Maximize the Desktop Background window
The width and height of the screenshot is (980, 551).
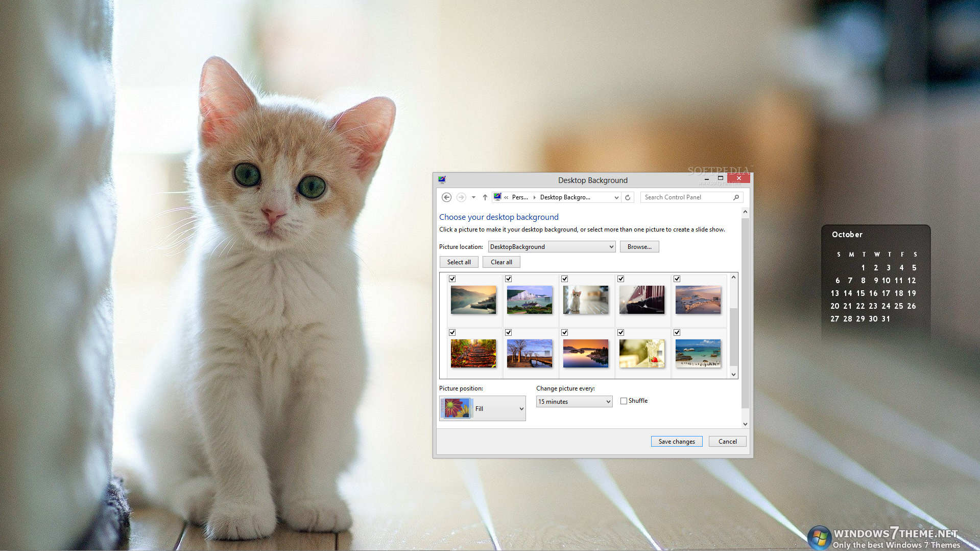720,178
